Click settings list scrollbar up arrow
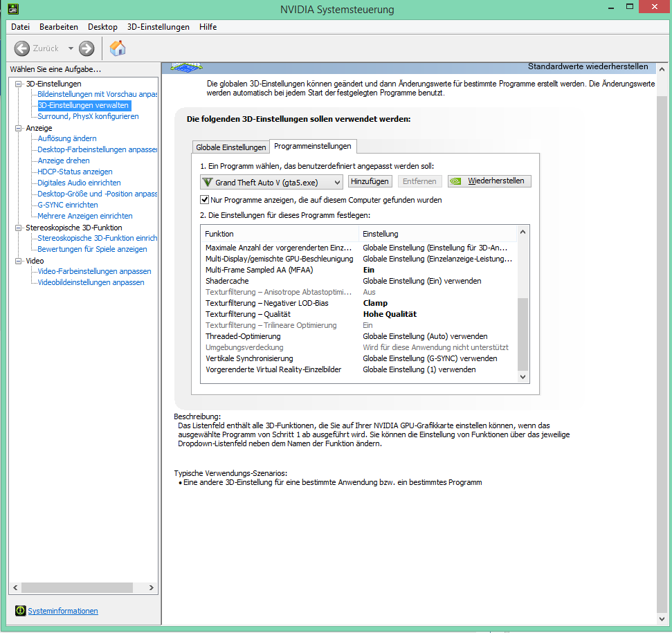Screen dimensions: 672x633 523,232
